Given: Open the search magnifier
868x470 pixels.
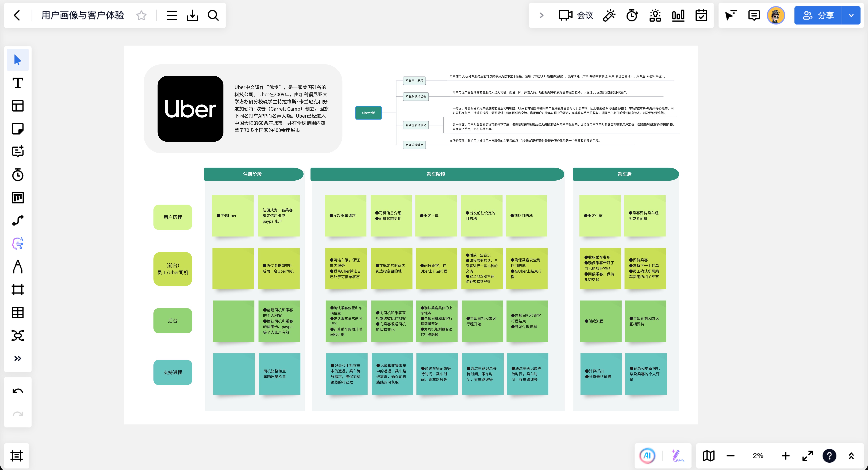Looking at the screenshot, I should click(213, 15).
